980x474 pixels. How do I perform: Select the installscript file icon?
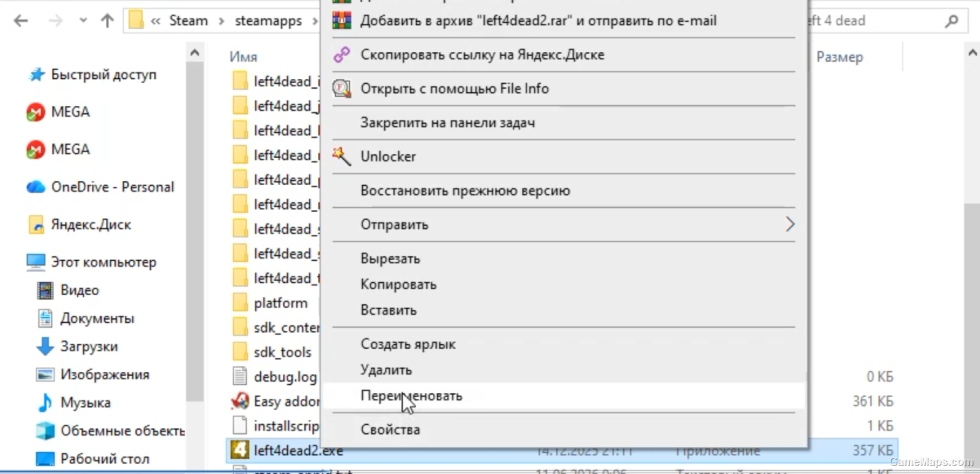click(240, 426)
